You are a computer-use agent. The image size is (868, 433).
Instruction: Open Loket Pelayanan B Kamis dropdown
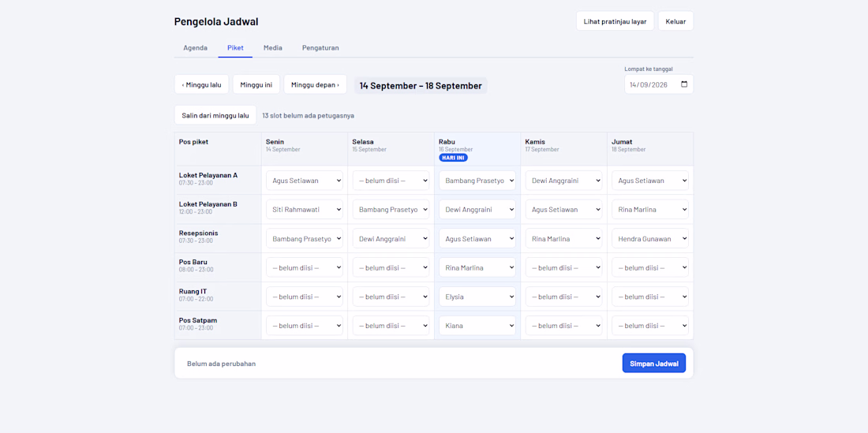tap(563, 210)
